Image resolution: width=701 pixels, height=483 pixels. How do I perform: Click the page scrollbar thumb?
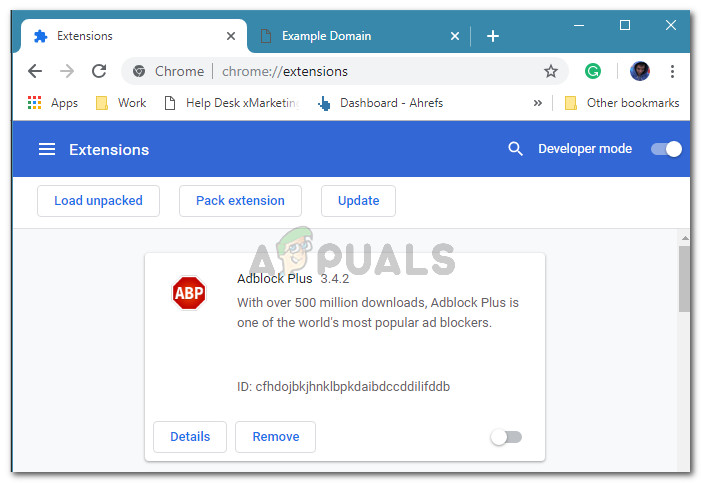(x=684, y=279)
